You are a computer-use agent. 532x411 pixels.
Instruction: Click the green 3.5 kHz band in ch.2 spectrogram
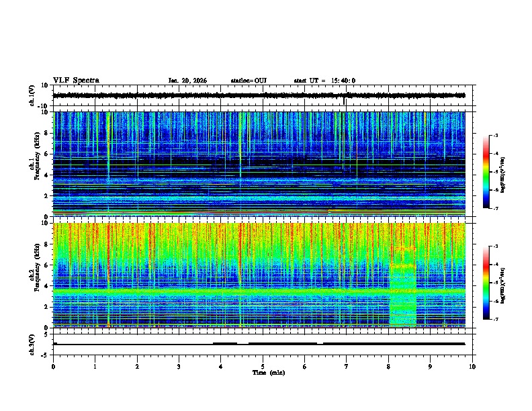[x=259, y=291]
